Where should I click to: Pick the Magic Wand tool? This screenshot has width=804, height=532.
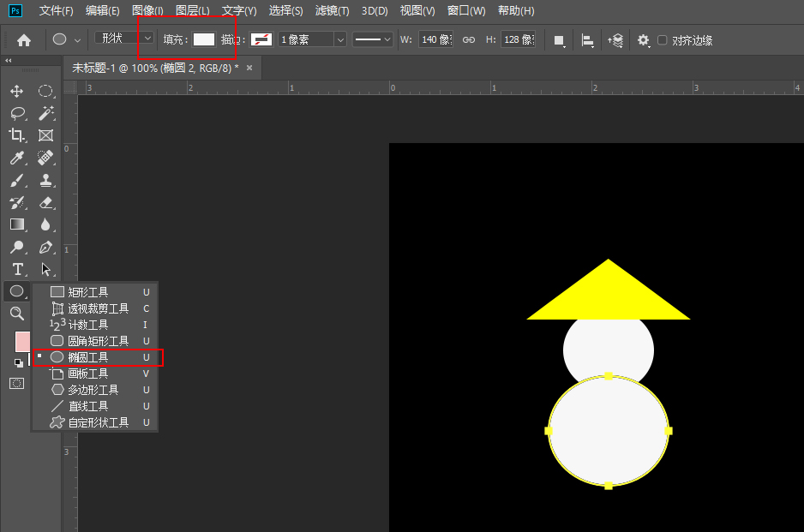point(45,113)
